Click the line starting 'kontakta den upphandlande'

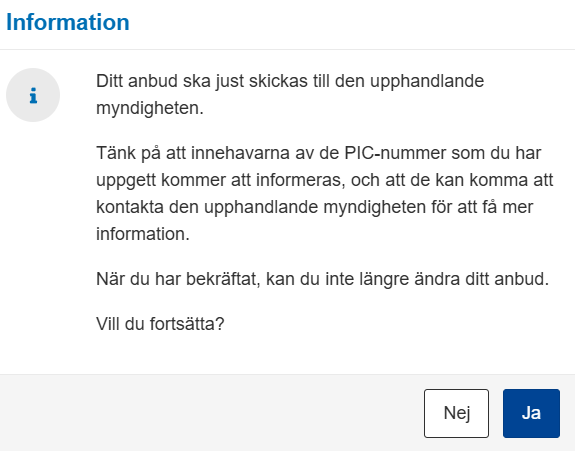pos(315,207)
